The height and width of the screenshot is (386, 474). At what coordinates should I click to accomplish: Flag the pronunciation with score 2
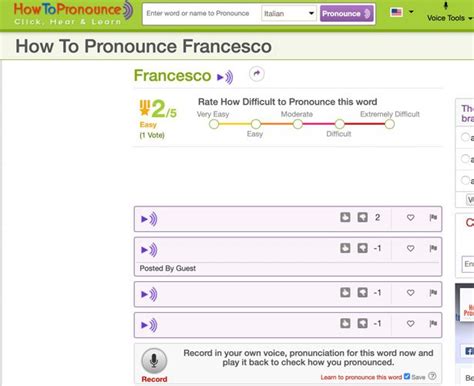(x=433, y=218)
